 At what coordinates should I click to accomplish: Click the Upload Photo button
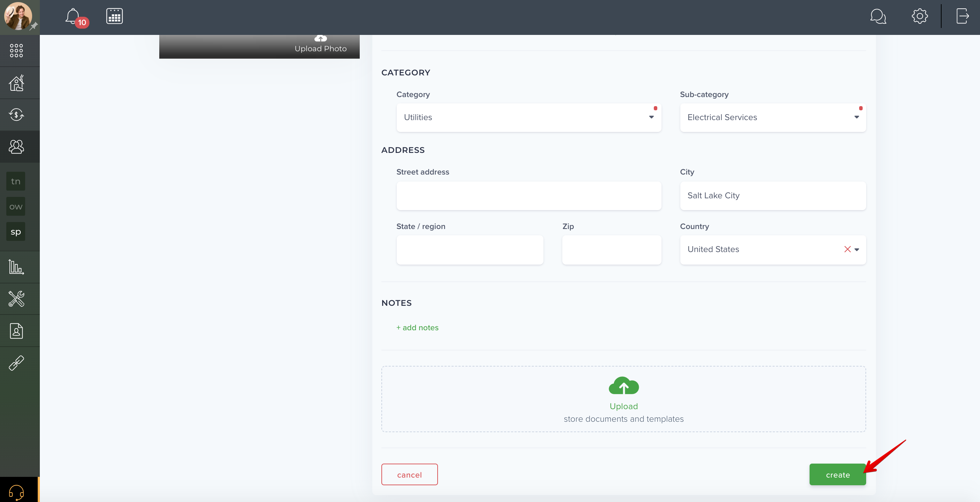[x=320, y=44]
